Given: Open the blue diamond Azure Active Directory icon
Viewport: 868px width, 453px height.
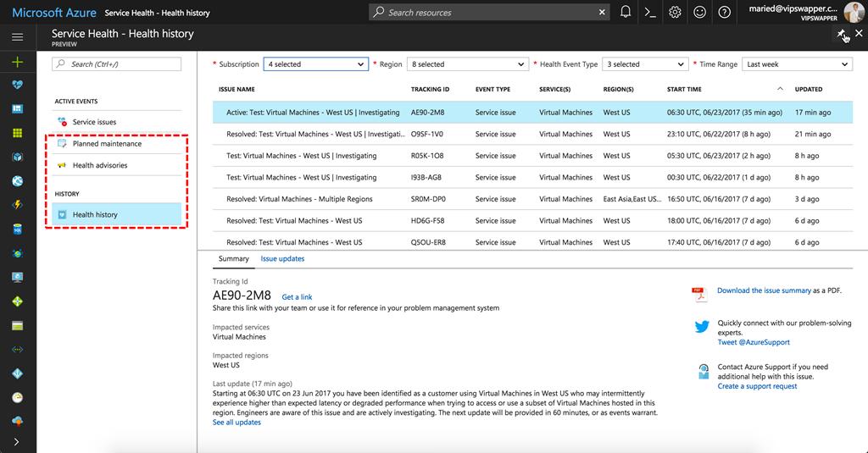Looking at the screenshot, I should tap(17, 374).
